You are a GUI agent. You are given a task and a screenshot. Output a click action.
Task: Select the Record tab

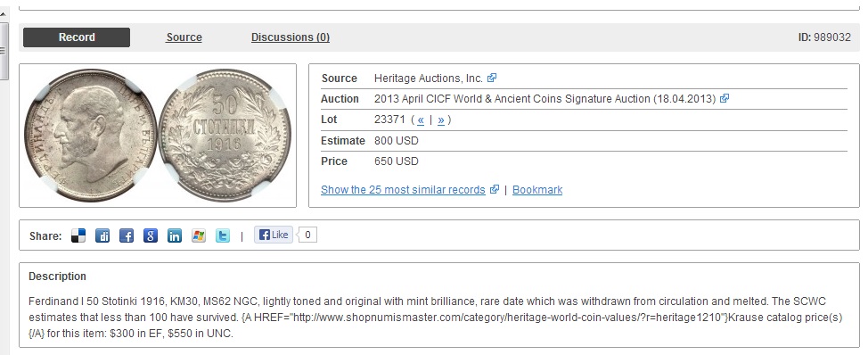[x=77, y=37]
